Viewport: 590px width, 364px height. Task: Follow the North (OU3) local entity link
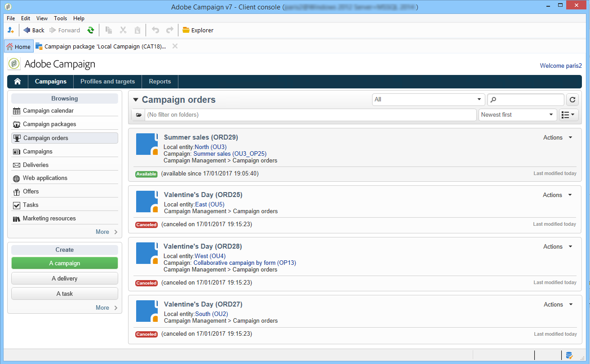click(211, 147)
